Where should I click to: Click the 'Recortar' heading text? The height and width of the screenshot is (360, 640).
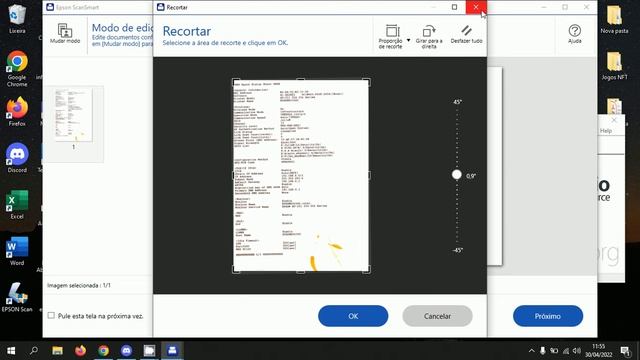187,31
